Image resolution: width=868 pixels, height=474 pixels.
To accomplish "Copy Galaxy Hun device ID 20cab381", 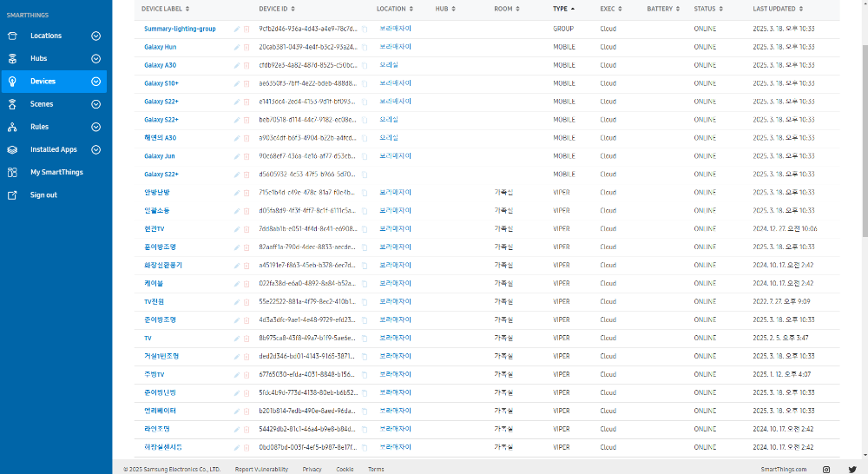I will click(365, 48).
